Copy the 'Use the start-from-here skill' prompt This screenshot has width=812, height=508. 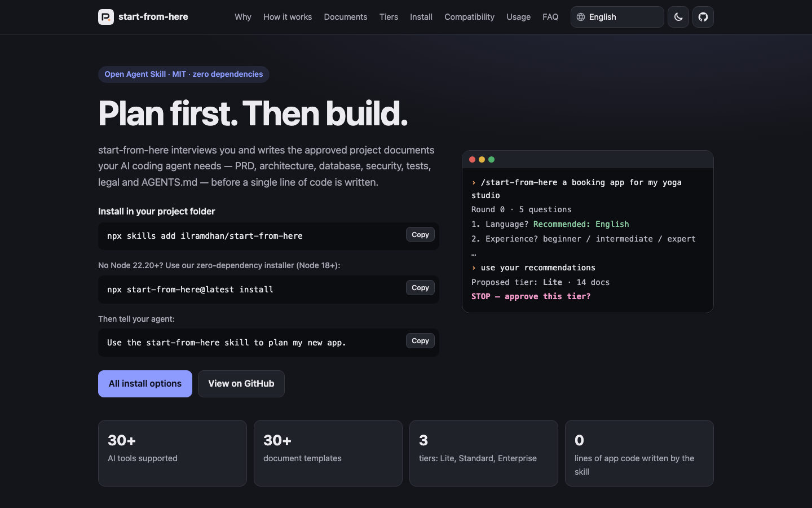tap(420, 341)
